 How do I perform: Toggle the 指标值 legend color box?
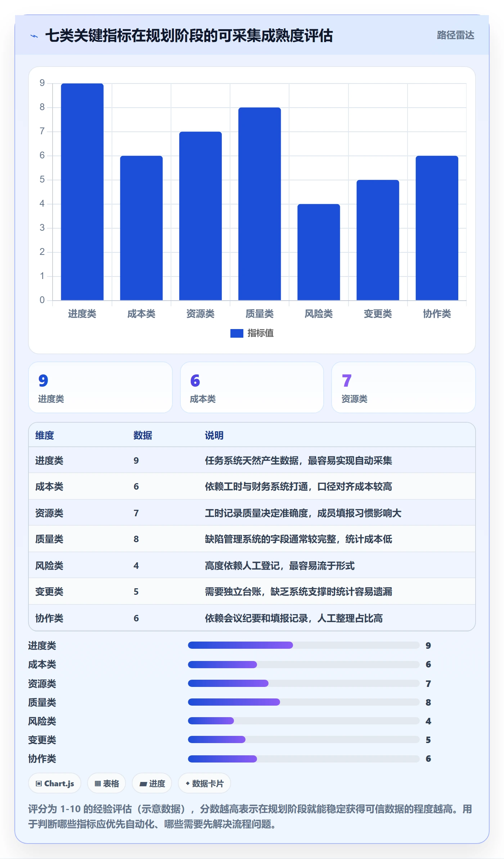point(237,333)
